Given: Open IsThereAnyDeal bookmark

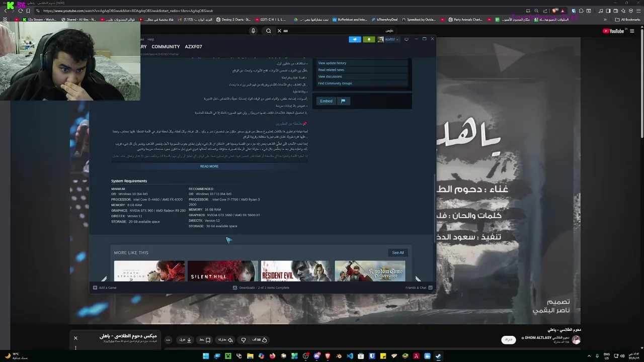Looking at the screenshot, I should click(x=384, y=20).
